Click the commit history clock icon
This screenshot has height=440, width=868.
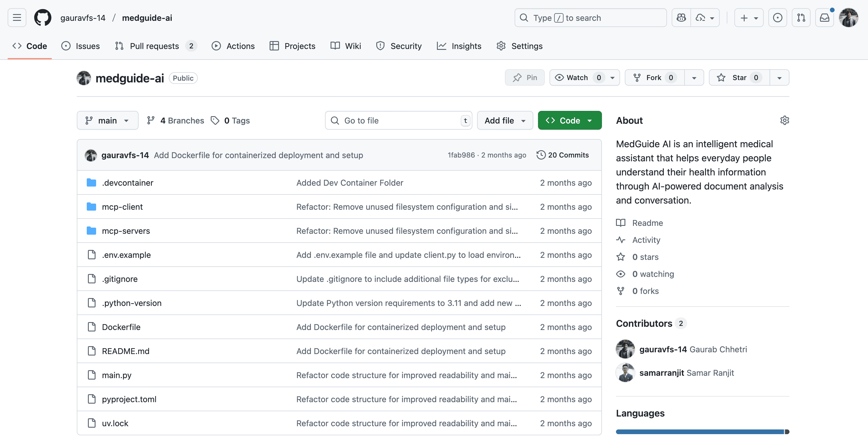point(541,155)
